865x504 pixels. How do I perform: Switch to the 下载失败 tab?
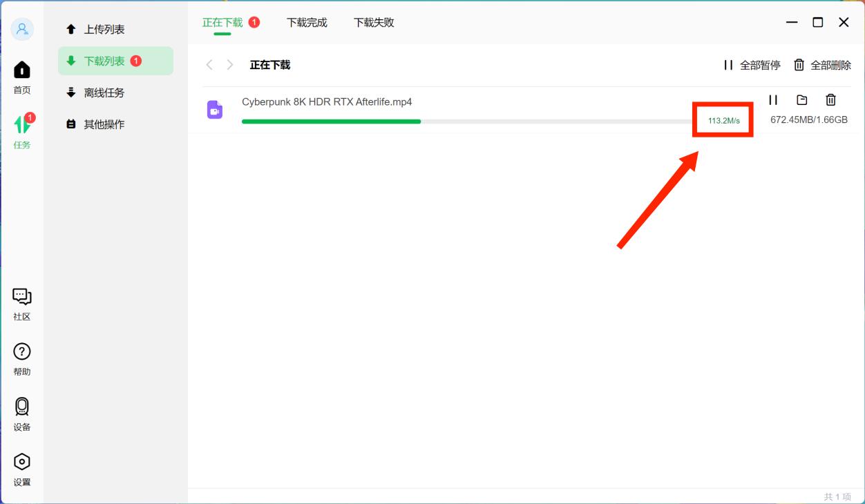[x=374, y=22]
